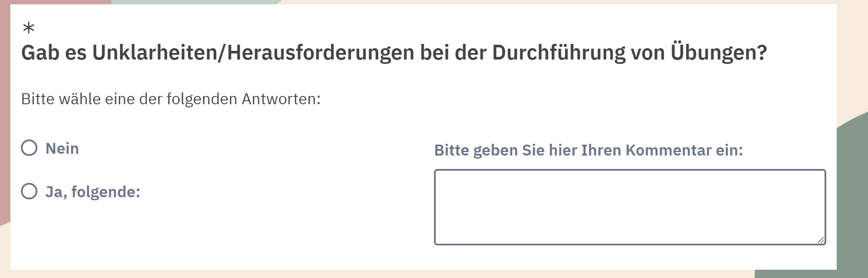868x278 pixels.
Task: Click the light green shape at top edge
Action: pos(196,2)
